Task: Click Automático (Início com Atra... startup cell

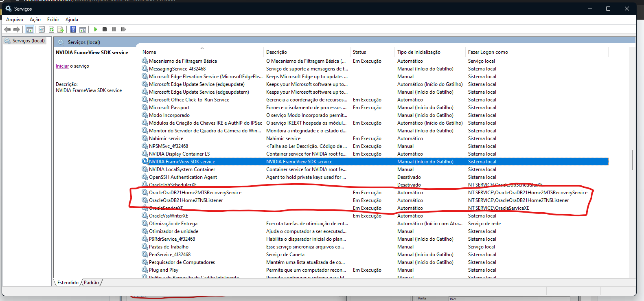Action: (430, 224)
